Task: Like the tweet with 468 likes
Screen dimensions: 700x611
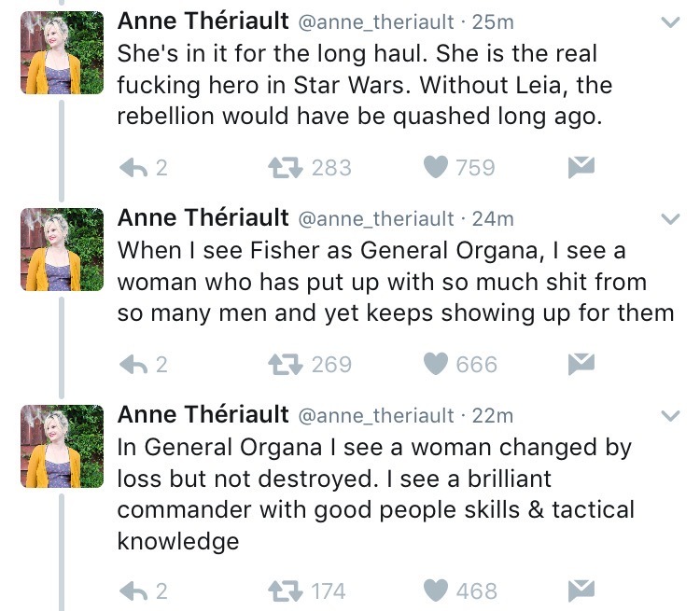Action: tap(436, 590)
